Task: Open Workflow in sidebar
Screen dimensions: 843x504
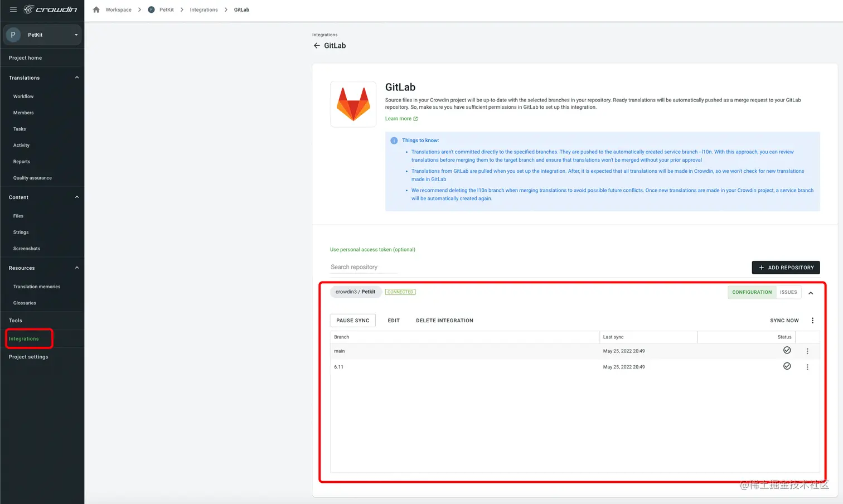Action: coord(23,96)
